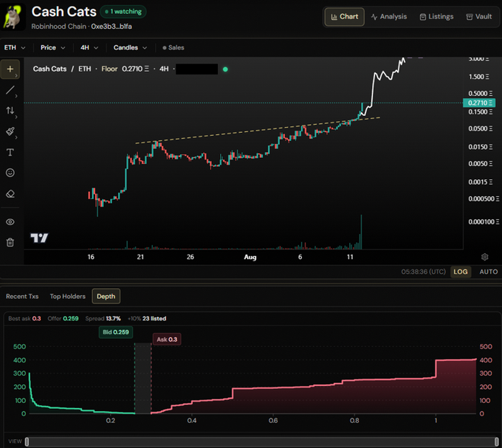
Task: Toggle the LOG scale button
Action: click(x=461, y=272)
